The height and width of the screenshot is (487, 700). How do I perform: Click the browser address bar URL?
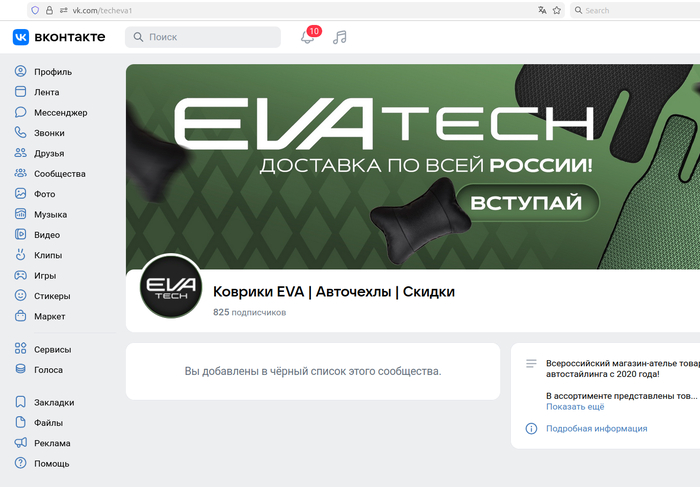click(x=102, y=10)
